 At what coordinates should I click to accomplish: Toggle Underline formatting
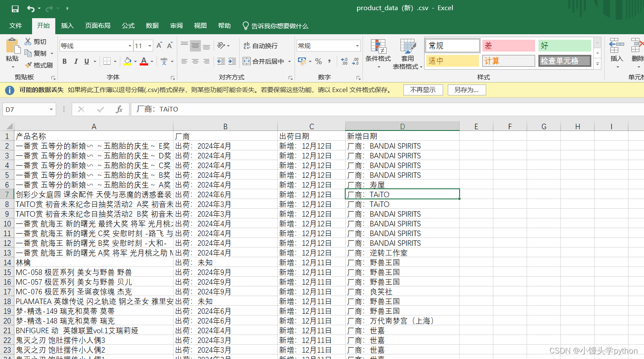(87, 61)
